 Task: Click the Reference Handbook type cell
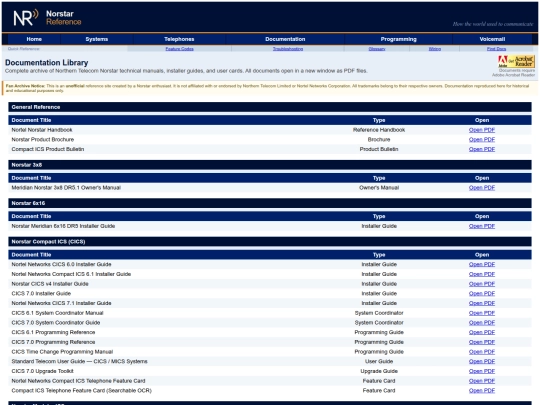379,130
